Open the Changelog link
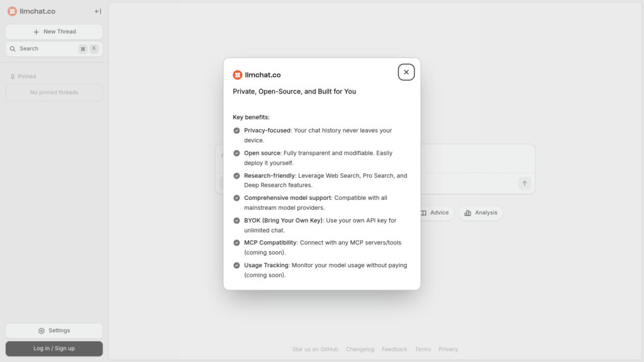This screenshot has width=644, height=362. (360, 349)
